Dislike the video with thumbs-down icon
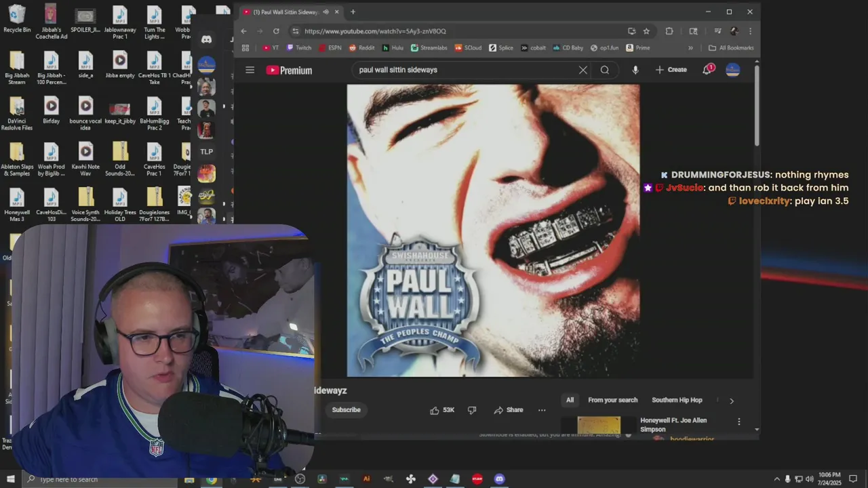The image size is (868, 488). click(472, 410)
